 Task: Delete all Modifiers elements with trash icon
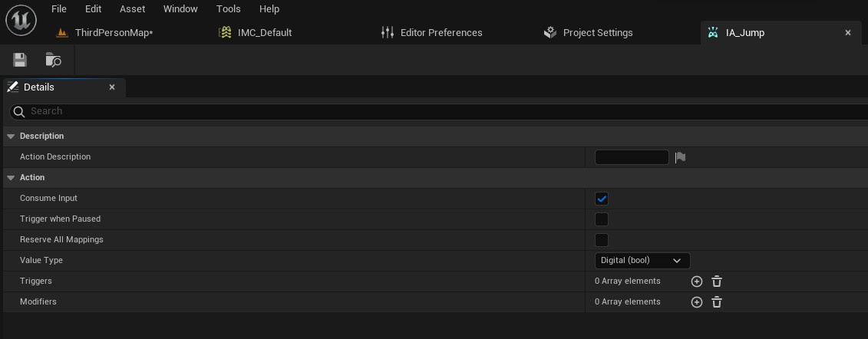tap(717, 302)
